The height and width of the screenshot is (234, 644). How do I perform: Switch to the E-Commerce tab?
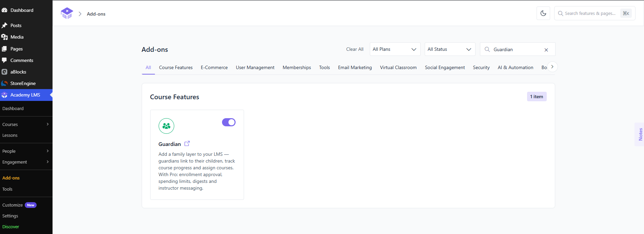click(x=214, y=67)
